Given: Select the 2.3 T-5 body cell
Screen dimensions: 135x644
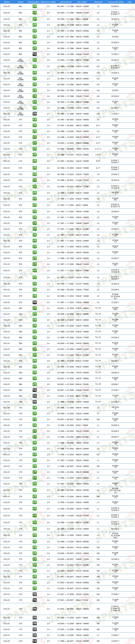Looking at the screenshot, I should (x=98, y=149).
